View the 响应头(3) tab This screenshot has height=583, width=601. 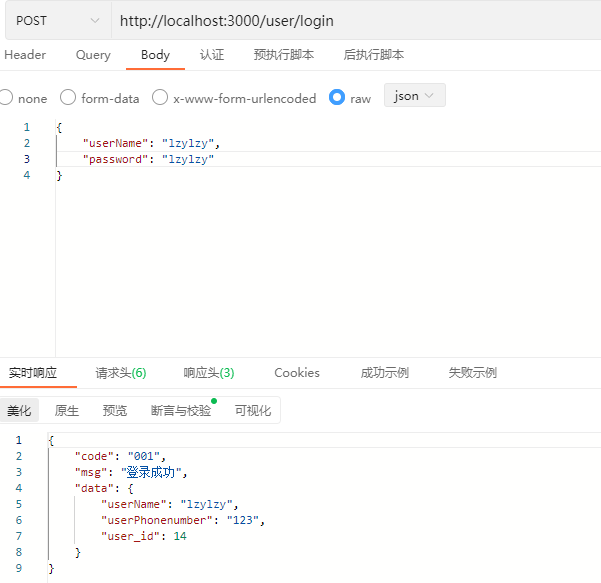pos(209,373)
